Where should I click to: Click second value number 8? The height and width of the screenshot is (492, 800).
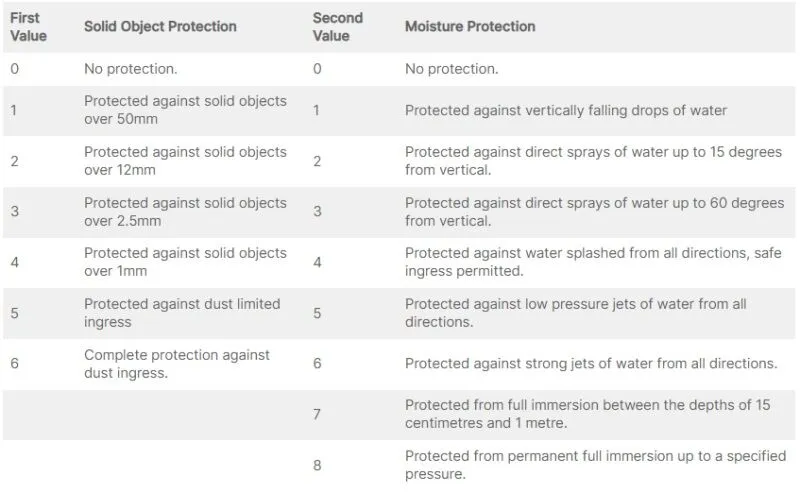pos(317,465)
